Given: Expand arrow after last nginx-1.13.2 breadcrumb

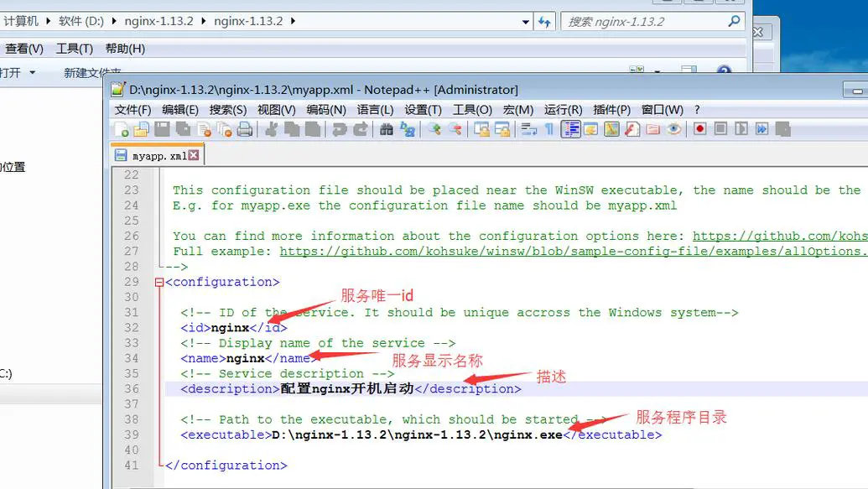Looking at the screenshot, I should click(x=293, y=21).
